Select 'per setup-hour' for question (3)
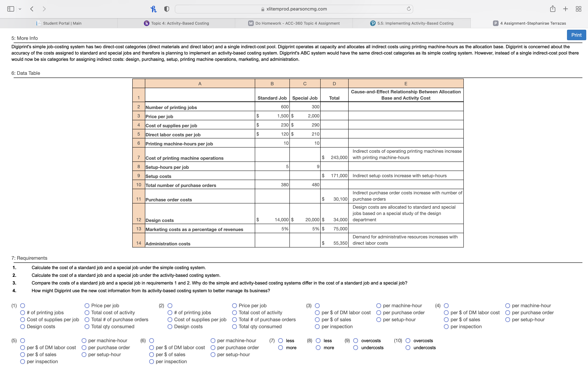The width and height of the screenshot is (588, 367). click(379, 320)
